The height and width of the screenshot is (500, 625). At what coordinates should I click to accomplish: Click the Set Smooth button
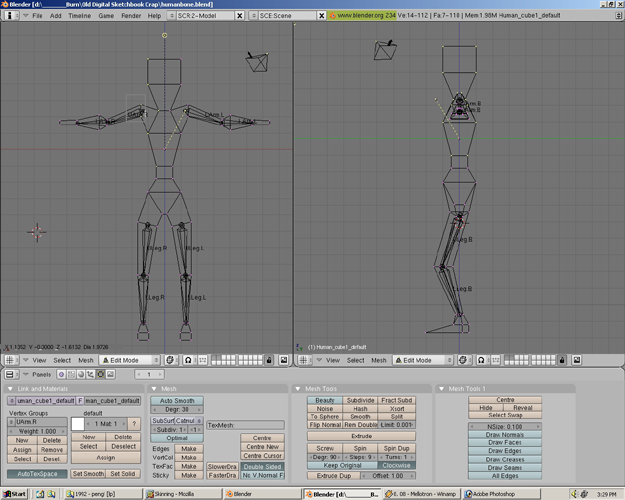[x=88, y=474]
